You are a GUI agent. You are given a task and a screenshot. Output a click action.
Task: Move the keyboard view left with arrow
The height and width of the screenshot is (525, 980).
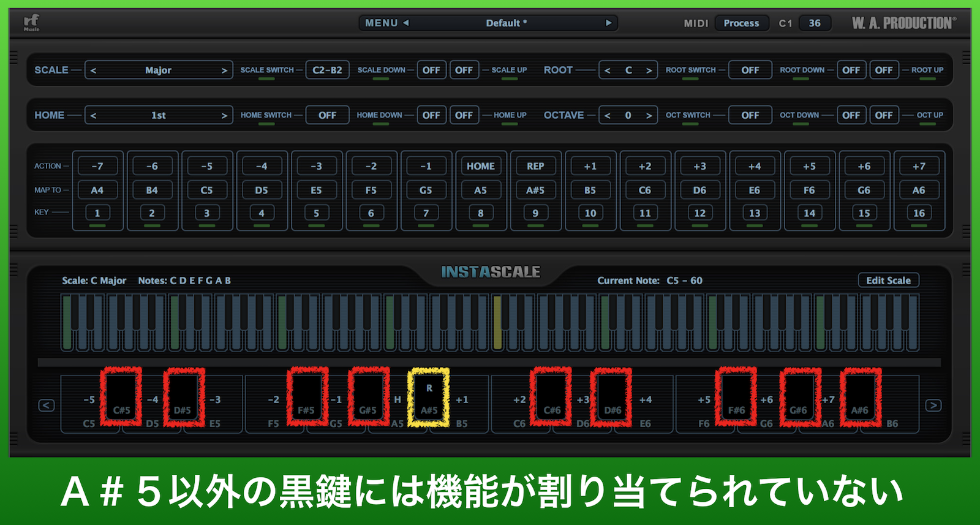[47, 405]
